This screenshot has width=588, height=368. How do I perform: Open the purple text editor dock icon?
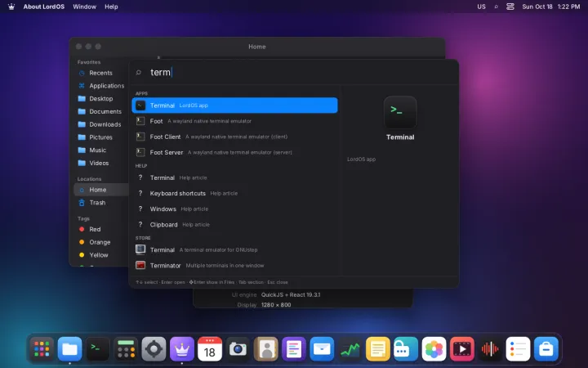(294, 349)
